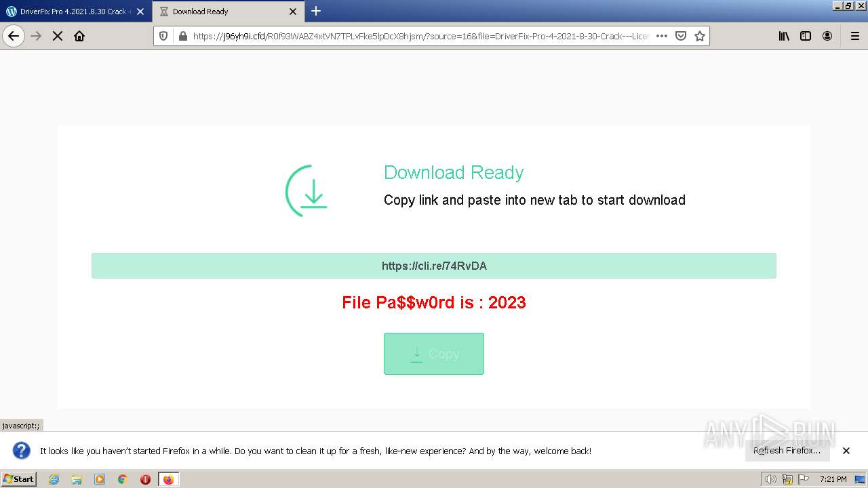868x488 pixels.
Task: Launch Internet Explorer from the taskbar
Action: (x=54, y=479)
